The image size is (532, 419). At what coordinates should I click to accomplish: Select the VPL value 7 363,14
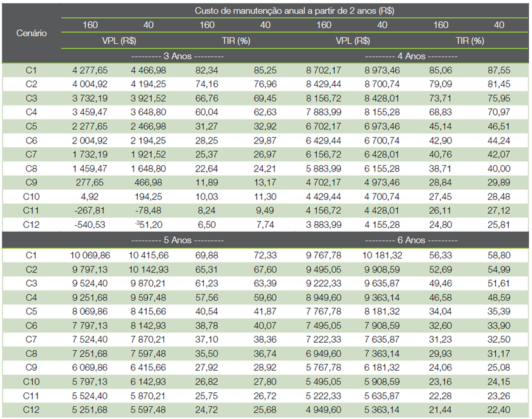[x=382, y=354]
